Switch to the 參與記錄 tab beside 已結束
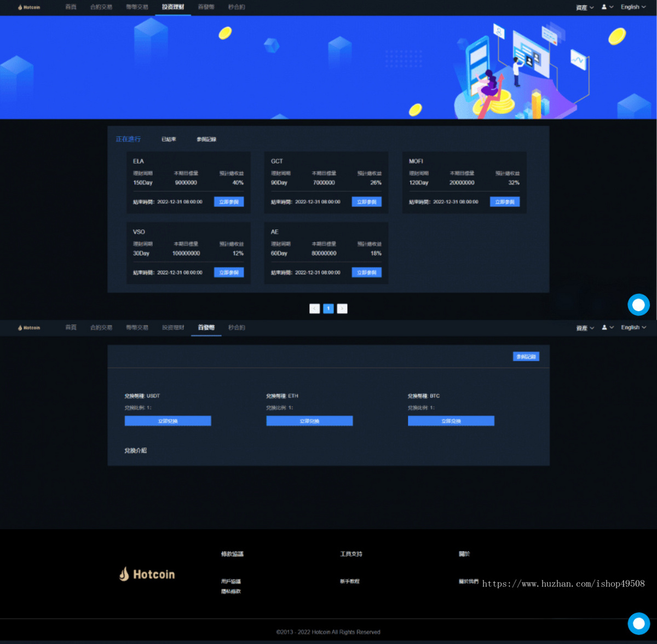The height and width of the screenshot is (644, 657). tap(206, 140)
